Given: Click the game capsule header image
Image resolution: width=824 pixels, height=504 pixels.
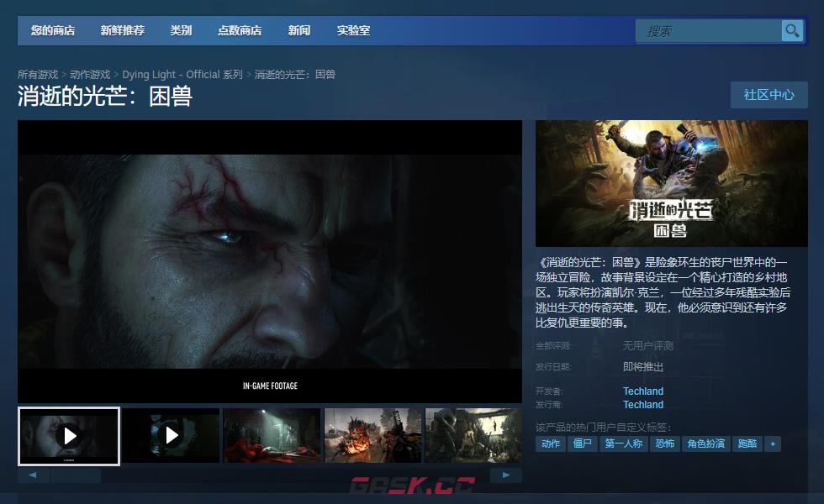Looking at the screenshot, I should [672, 183].
